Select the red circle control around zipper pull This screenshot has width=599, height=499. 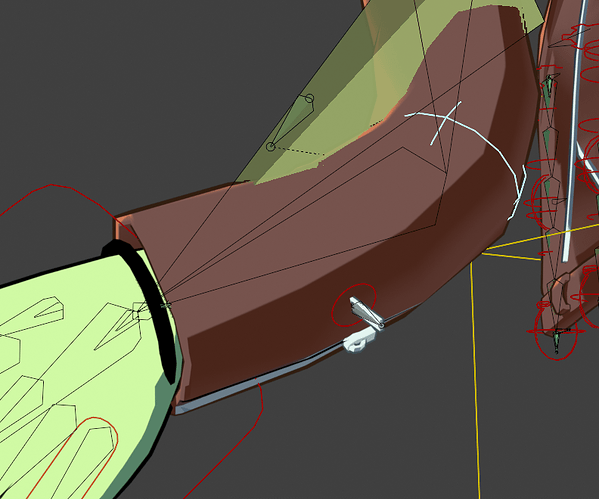[354, 305]
